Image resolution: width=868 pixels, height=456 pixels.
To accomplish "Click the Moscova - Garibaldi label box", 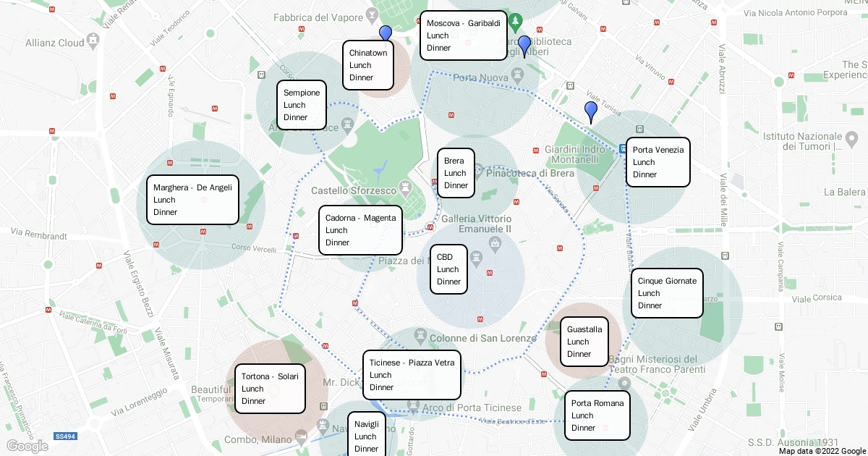I will (x=463, y=35).
